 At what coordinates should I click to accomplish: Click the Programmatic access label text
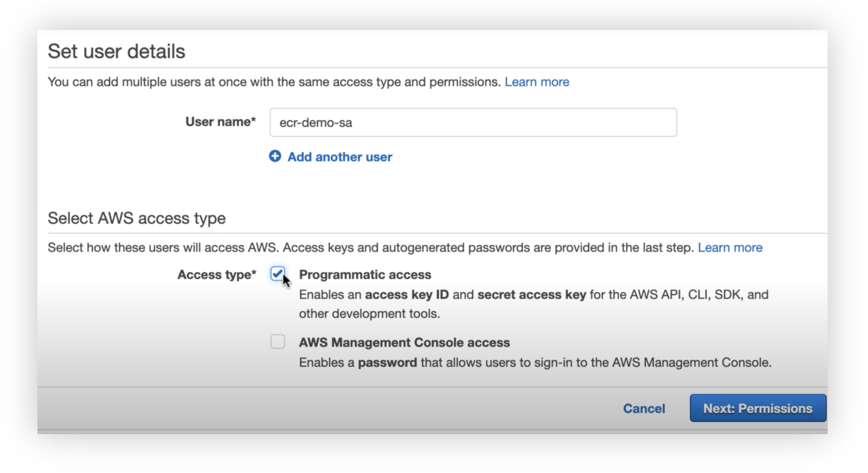(365, 274)
